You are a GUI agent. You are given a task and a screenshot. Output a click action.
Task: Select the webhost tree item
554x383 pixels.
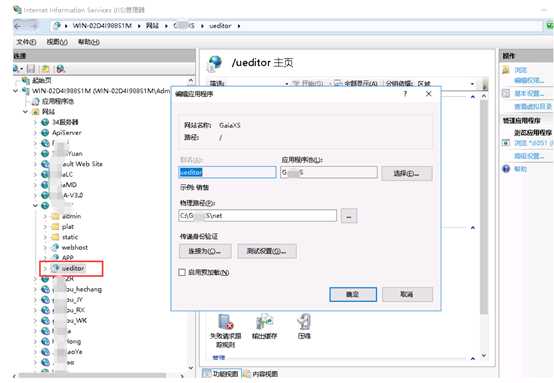point(75,247)
